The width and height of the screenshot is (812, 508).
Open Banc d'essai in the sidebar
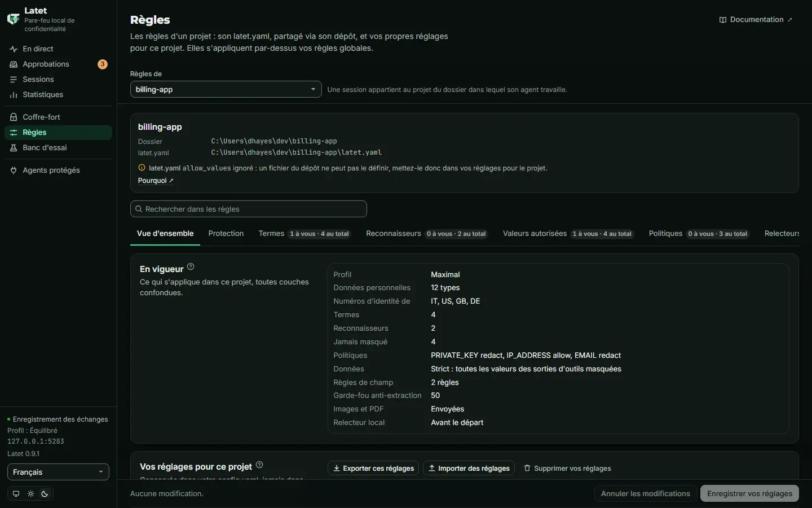pyautogui.click(x=58, y=148)
